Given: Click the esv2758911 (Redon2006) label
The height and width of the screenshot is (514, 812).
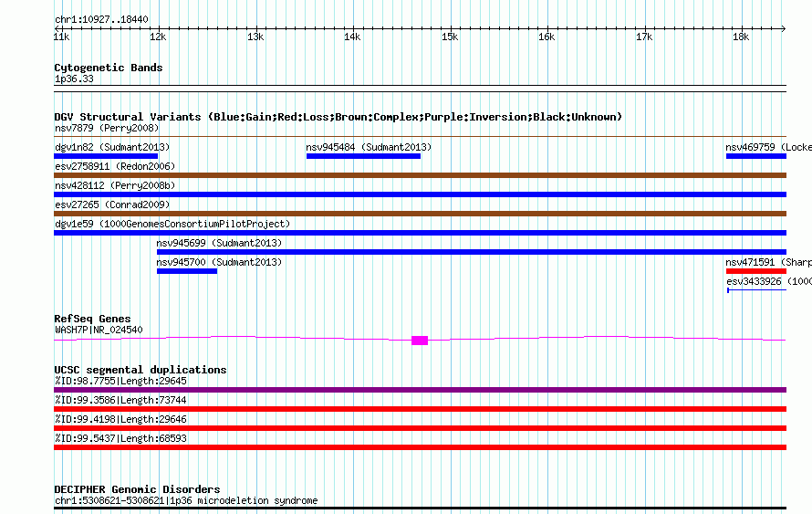Looking at the screenshot, I should coord(115,166).
